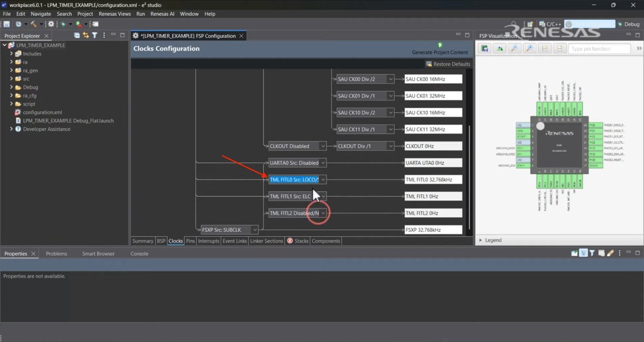The height and width of the screenshot is (342, 644).
Task: Click the filter icon in Project Explorer
Action: (x=95, y=36)
